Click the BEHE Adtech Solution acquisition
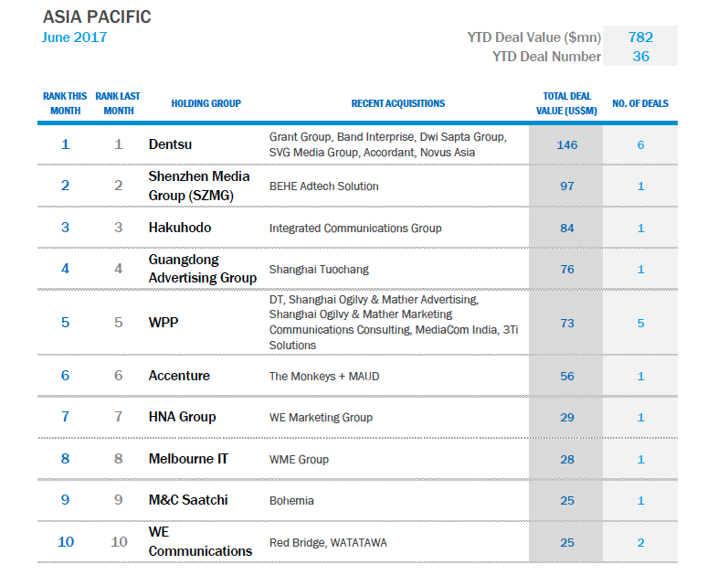Image resolution: width=728 pixels, height=575 pixels. click(x=323, y=186)
